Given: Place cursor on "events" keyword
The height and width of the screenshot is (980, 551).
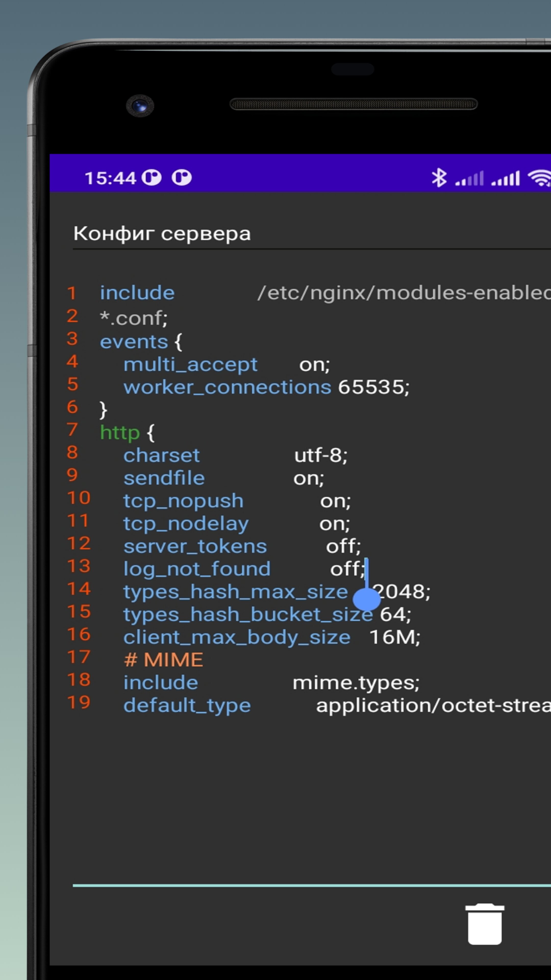Looking at the screenshot, I should click(134, 342).
